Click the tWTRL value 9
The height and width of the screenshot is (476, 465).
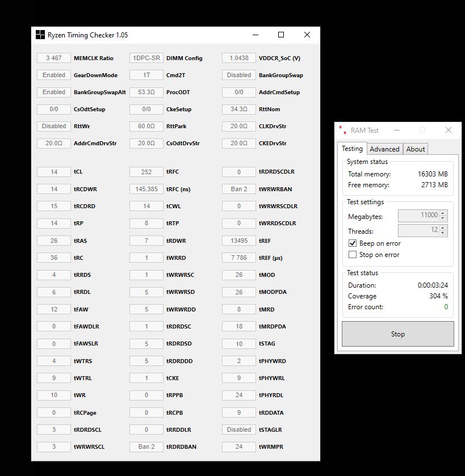click(54, 378)
